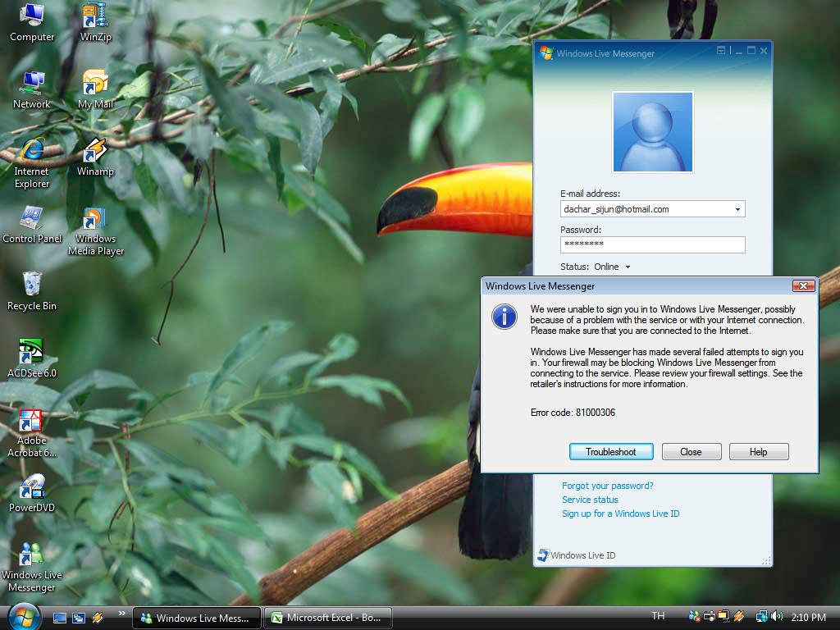Switch to Windows Live Messenger taskbar button
Image resolution: width=840 pixels, height=630 pixels.
[197, 618]
